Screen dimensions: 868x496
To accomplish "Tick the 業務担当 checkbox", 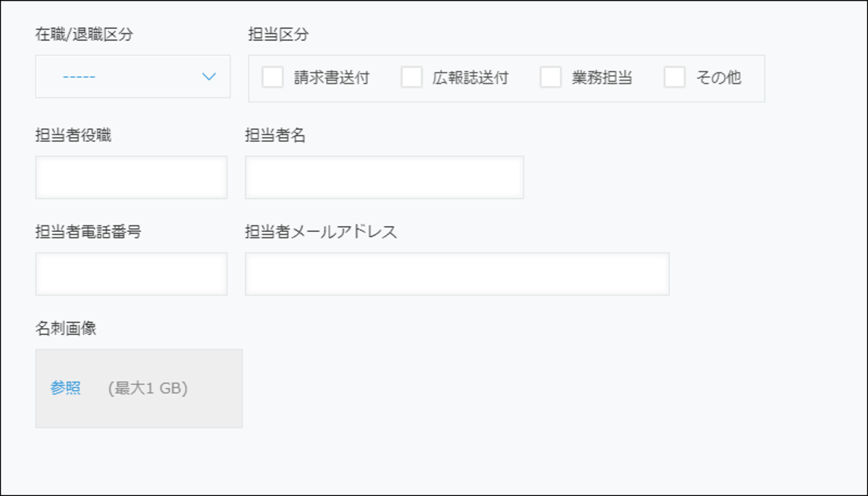I will pyautogui.click(x=550, y=77).
